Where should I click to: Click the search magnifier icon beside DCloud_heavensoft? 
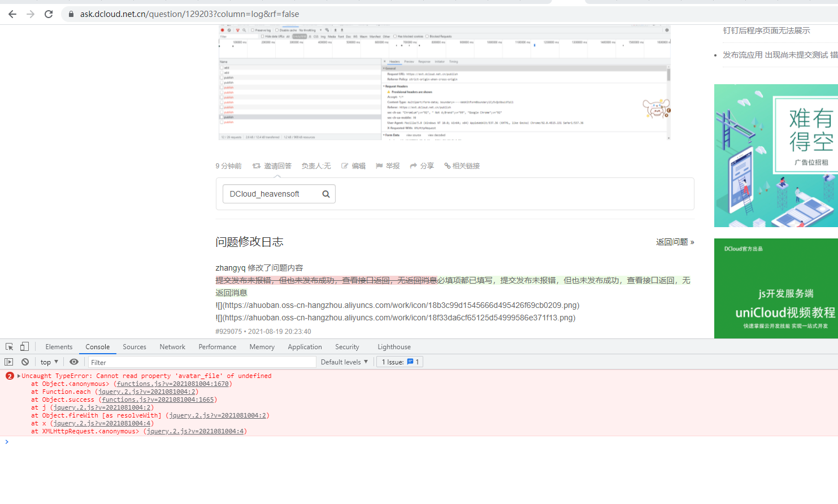(326, 194)
